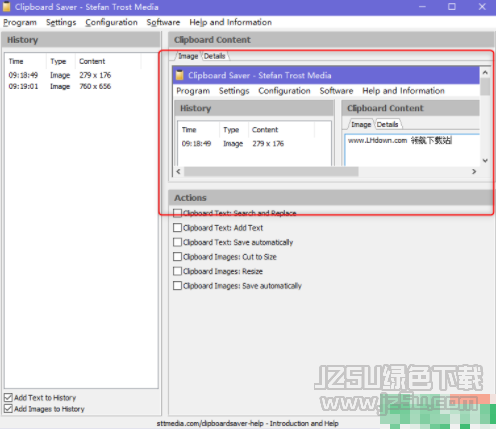Switch to the Details tab

click(215, 56)
